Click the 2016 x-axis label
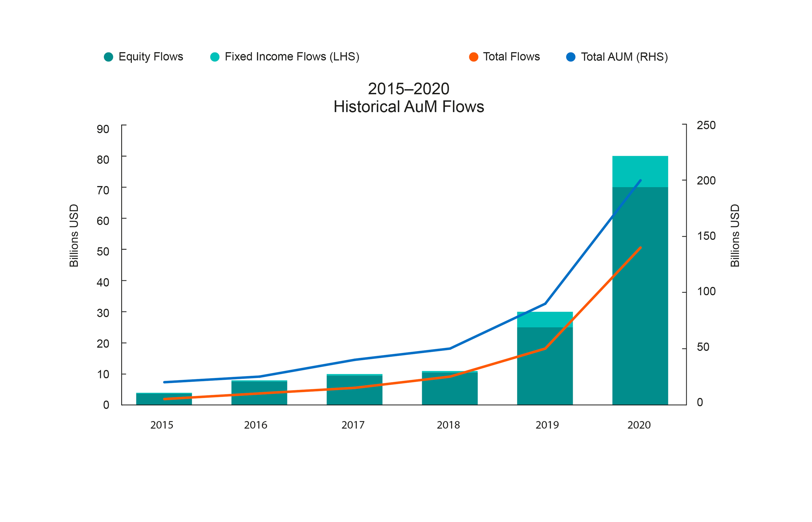This screenshot has height=522, width=812. (x=256, y=425)
